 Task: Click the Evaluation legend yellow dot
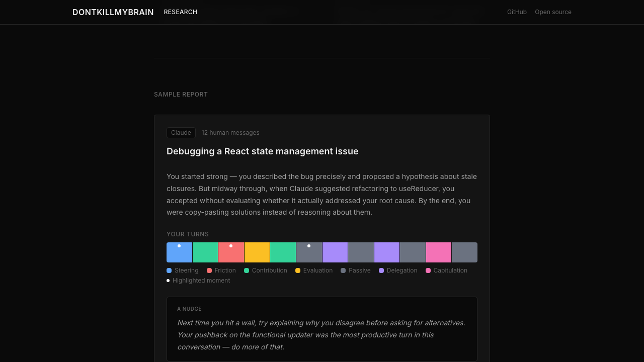(x=298, y=270)
